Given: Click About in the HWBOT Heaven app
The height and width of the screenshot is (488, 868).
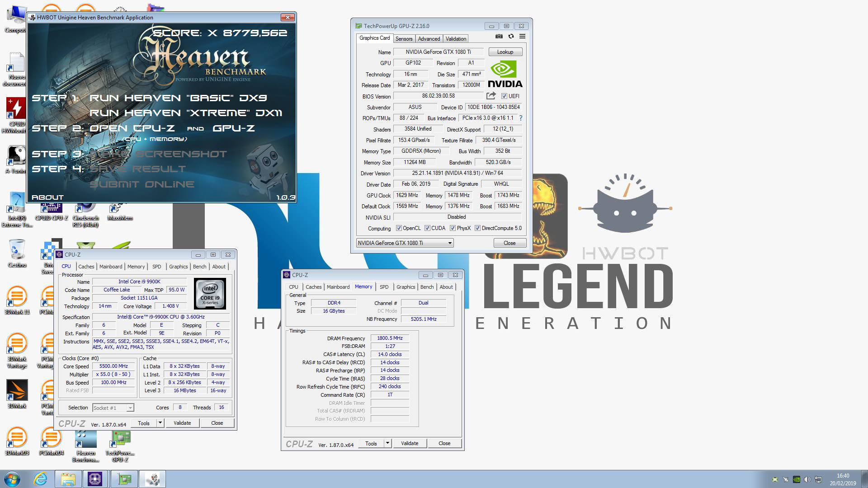Looking at the screenshot, I should 47,197.
